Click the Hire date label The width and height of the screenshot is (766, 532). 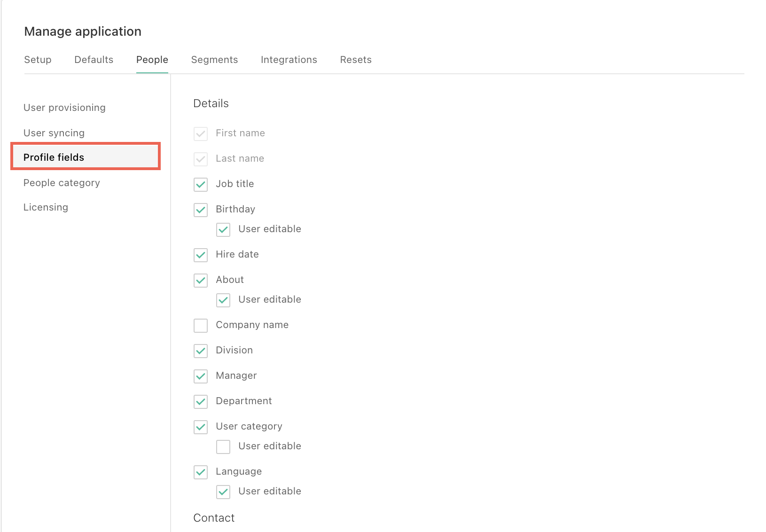237,254
